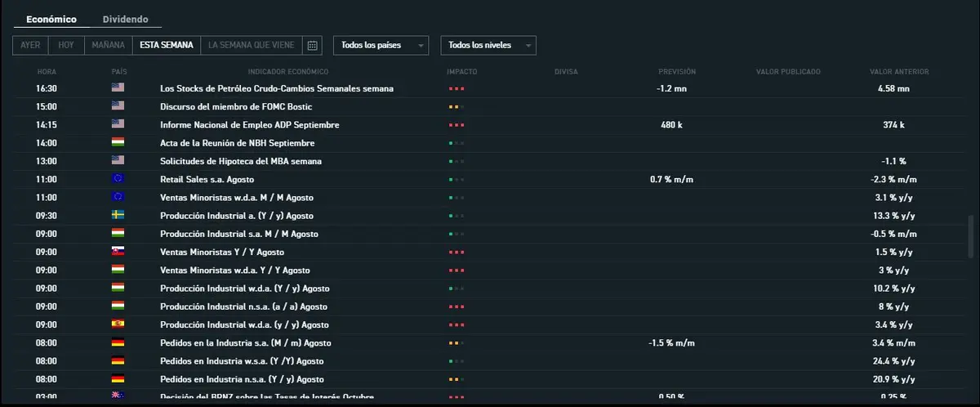Click the Swedish flag on the 09:30 row
Viewport: 980px width, 407px height.
click(x=118, y=215)
